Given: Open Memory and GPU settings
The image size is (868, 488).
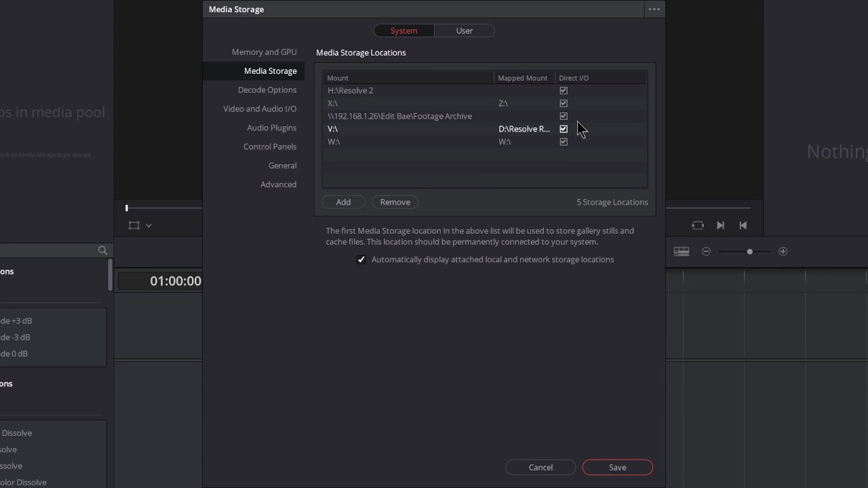Looking at the screenshot, I should (x=264, y=52).
